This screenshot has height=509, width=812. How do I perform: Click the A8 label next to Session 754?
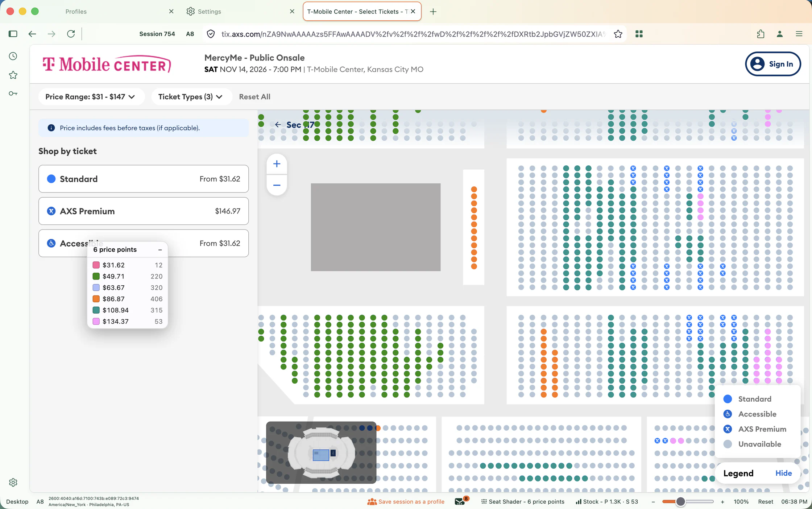tap(190, 34)
